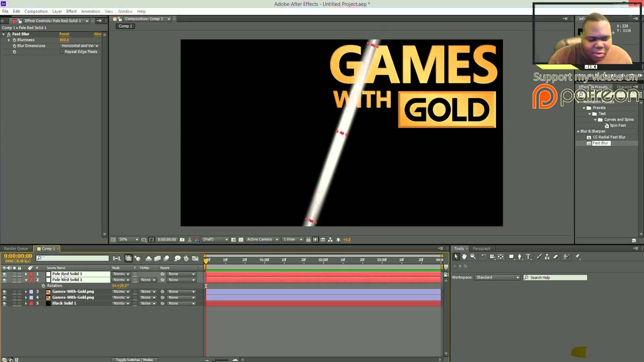Open the Composition Mini-Flowchart in timeline
This screenshot has height=362, width=644.
(x=117, y=258)
